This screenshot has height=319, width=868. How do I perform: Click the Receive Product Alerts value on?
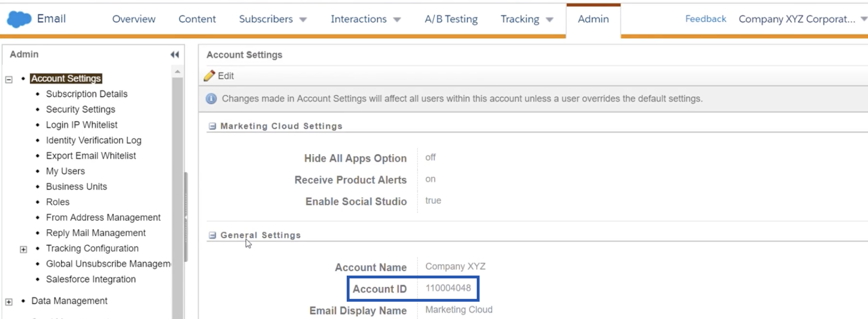(430, 179)
